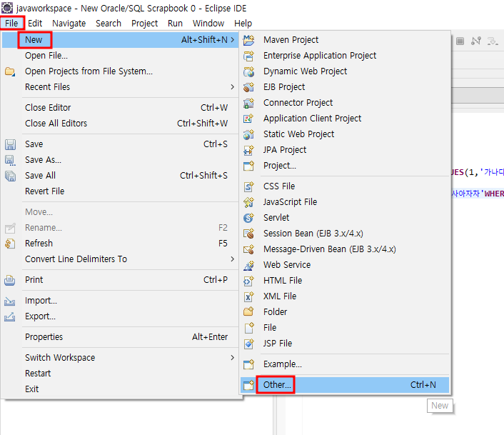This screenshot has width=504, height=435.
Task: Click the Web Service icon
Action: coord(248,265)
